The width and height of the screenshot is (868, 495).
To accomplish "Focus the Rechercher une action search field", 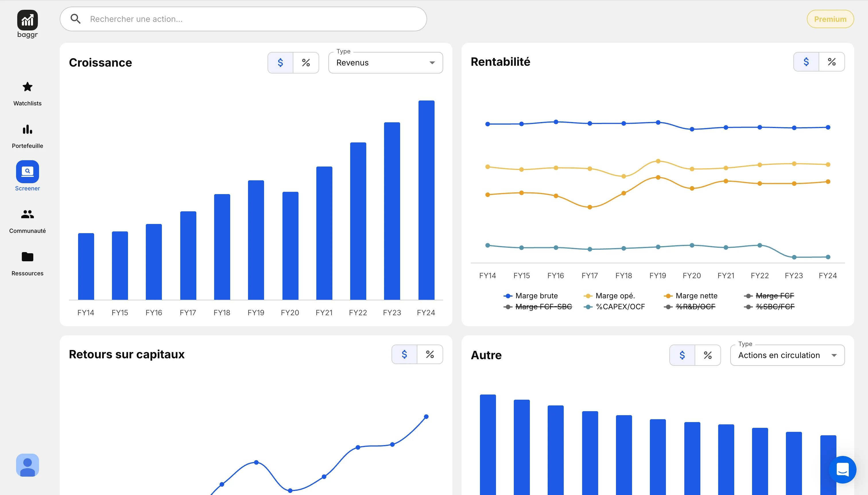I will (243, 19).
